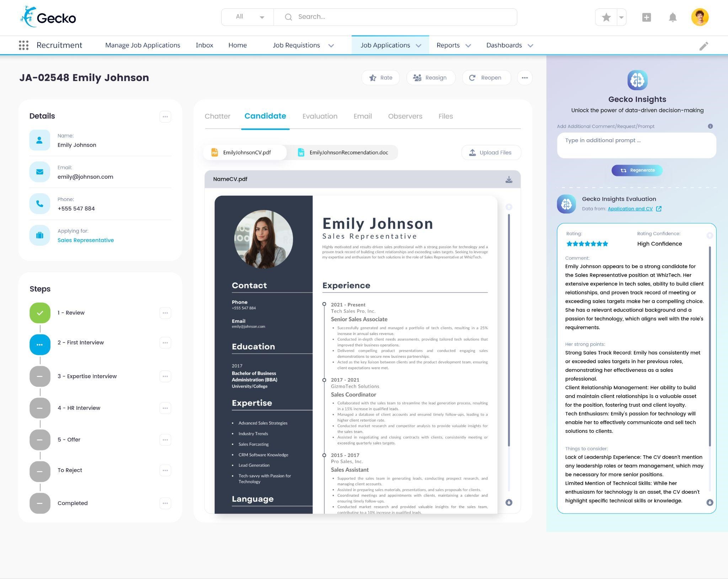The image size is (728, 579).
Task: Click the additional prompt text field
Action: click(636, 145)
